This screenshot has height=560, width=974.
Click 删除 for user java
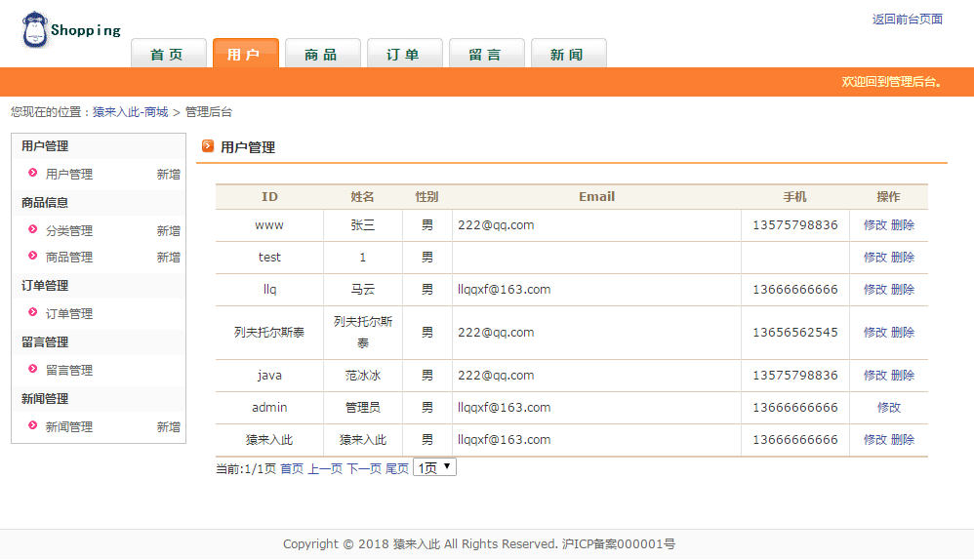pos(903,375)
